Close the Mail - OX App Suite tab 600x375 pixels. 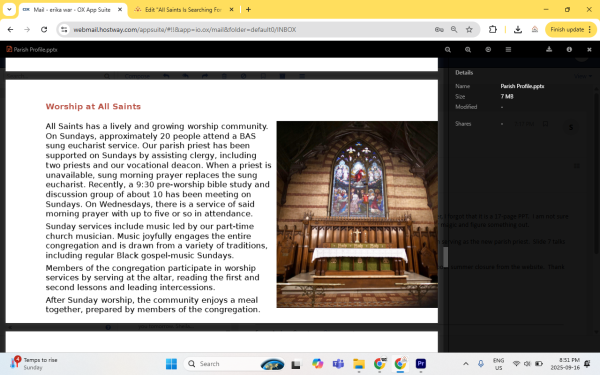[120, 10]
